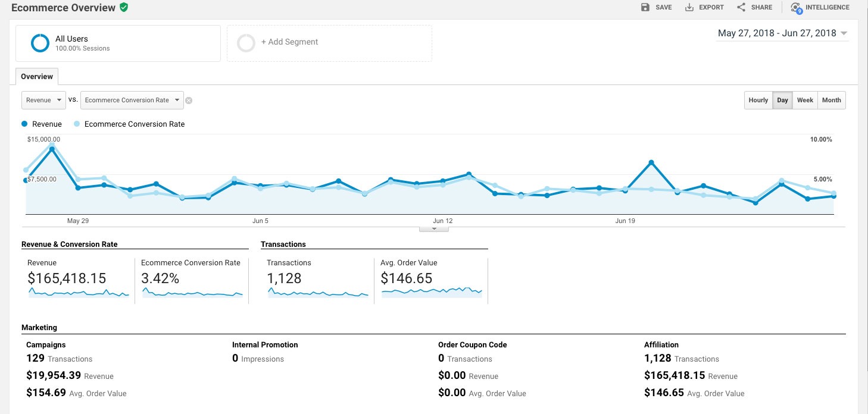Screen dimensions: 868x414
Task: Click the Export download icon
Action: (689, 7)
